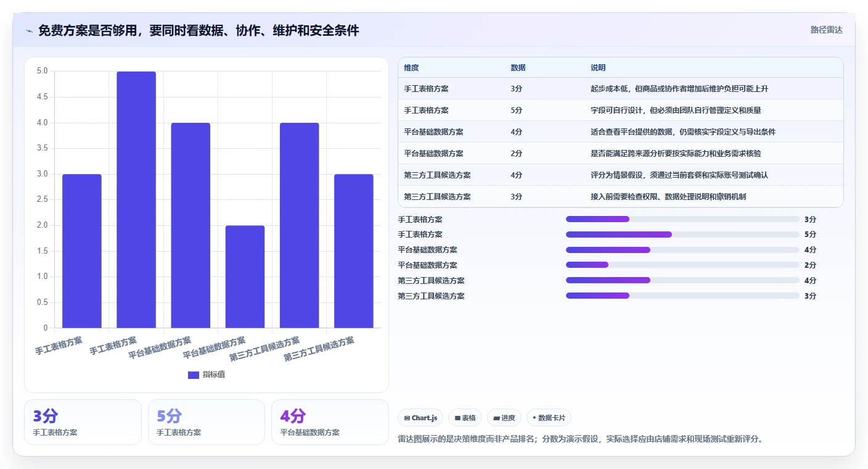Click the 第三方工具候选方案 progress bar showing 4分
This screenshot has height=469, width=868.
[682, 280]
